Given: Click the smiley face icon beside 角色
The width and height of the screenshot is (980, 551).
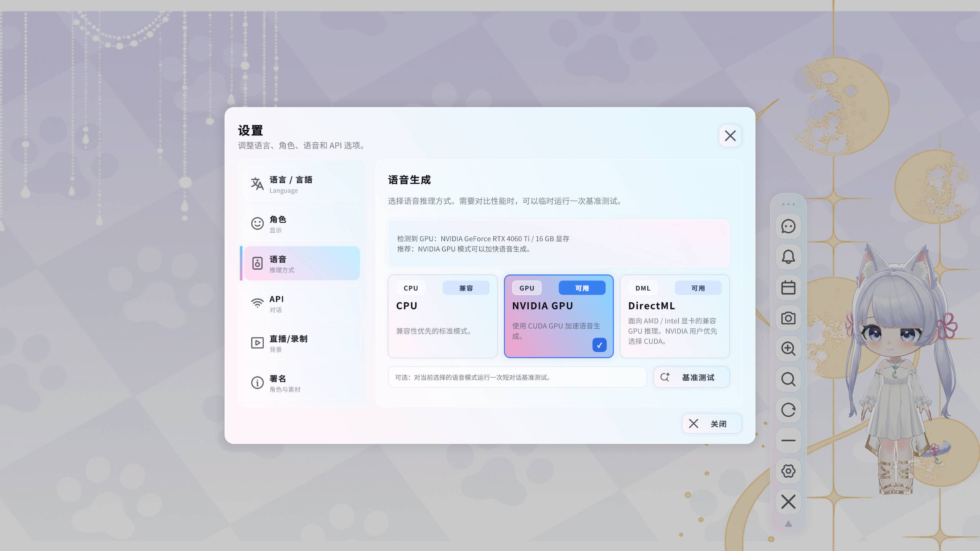Looking at the screenshot, I should point(257,224).
